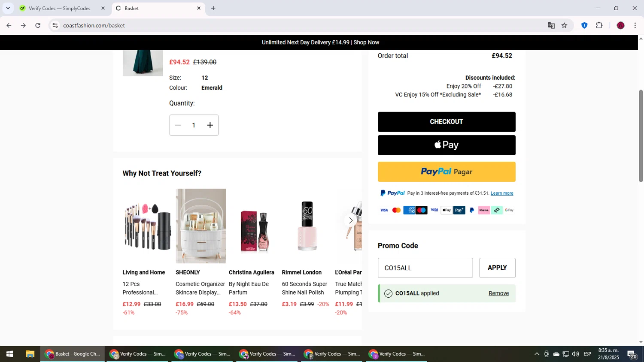View site information icon in address bar
644x362 pixels.
[x=55, y=25]
